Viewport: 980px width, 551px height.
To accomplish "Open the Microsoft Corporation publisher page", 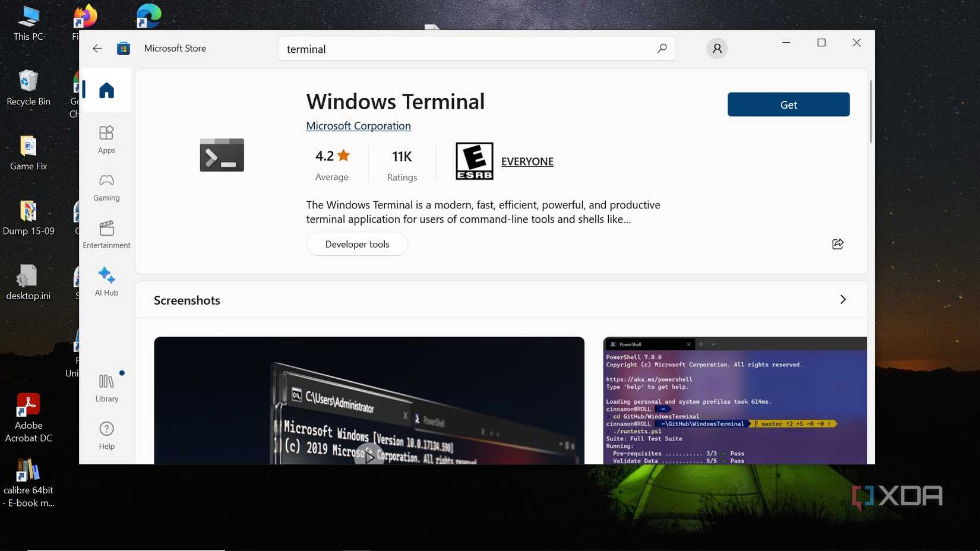I will pos(358,126).
